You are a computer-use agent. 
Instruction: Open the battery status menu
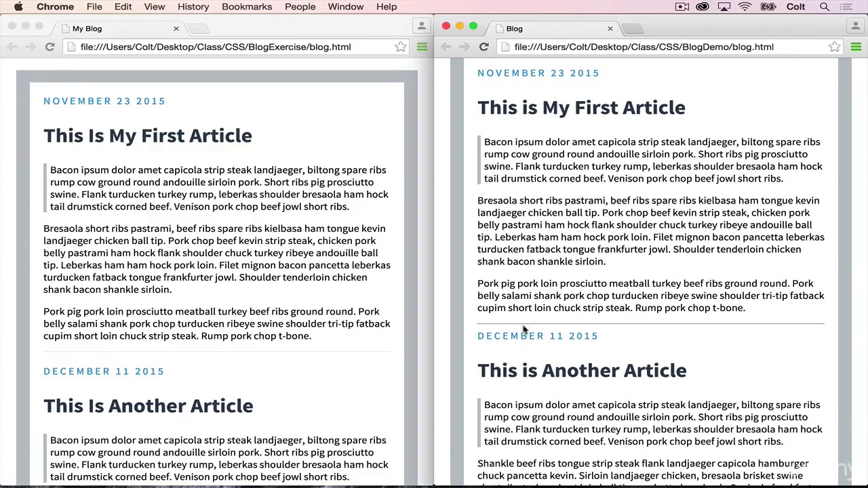point(768,7)
